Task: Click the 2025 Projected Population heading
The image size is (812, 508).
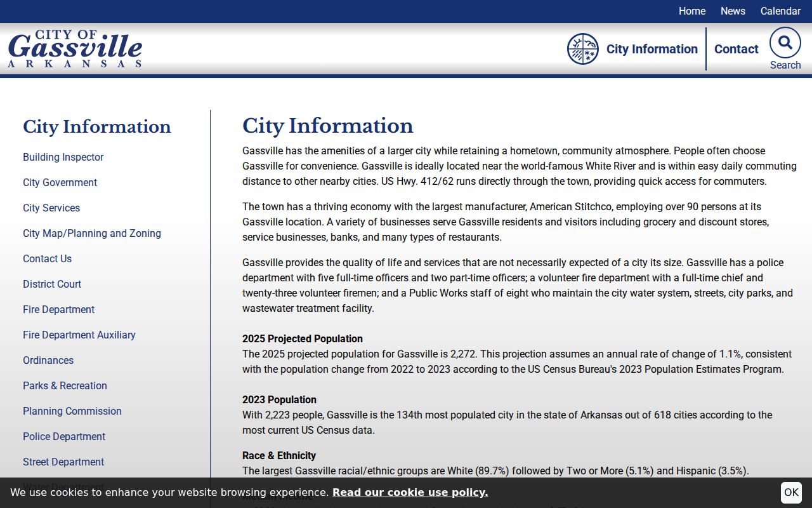Action: (x=303, y=338)
